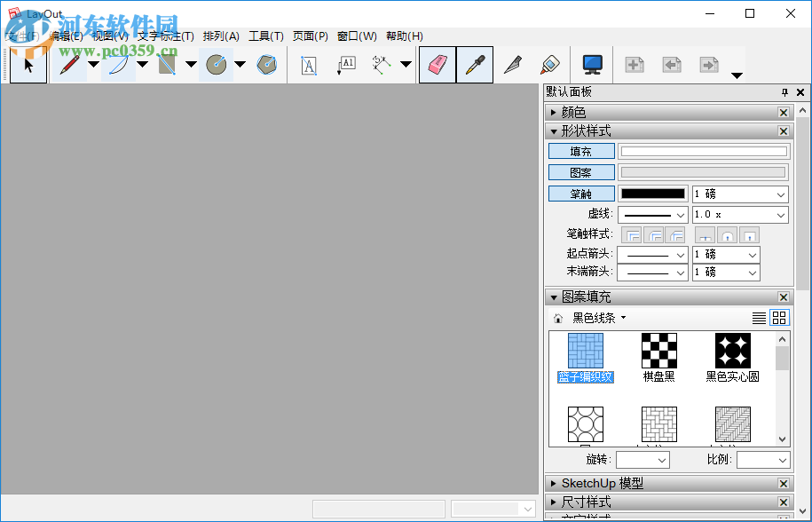Toggle the 填充 fill option
The width and height of the screenshot is (812, 522).
coord(581,151)
